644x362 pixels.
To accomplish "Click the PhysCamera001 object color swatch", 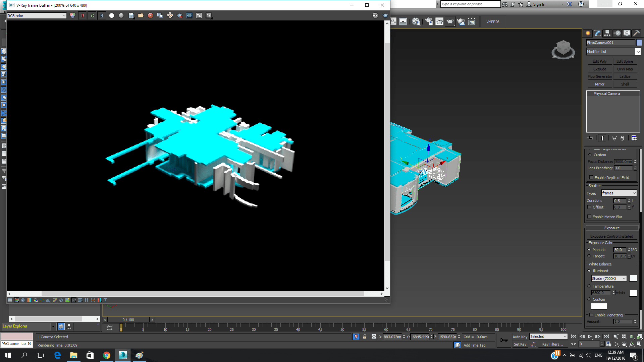I will click(639, 43).
